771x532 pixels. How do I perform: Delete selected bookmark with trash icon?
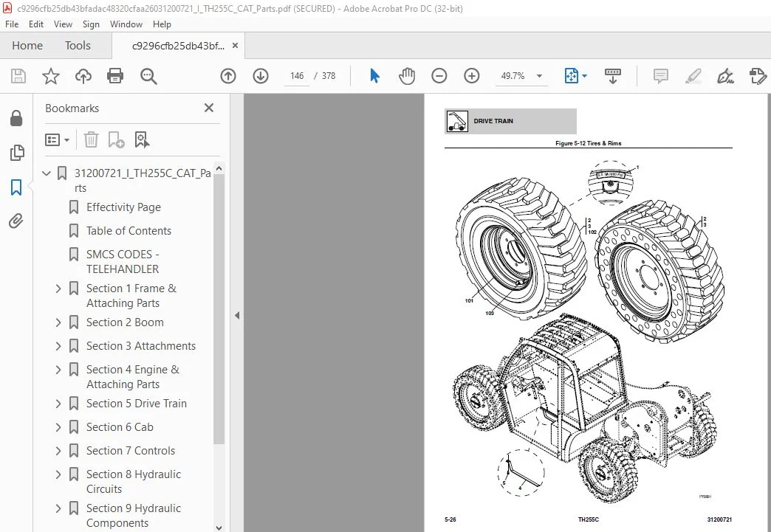click(91, 140)
